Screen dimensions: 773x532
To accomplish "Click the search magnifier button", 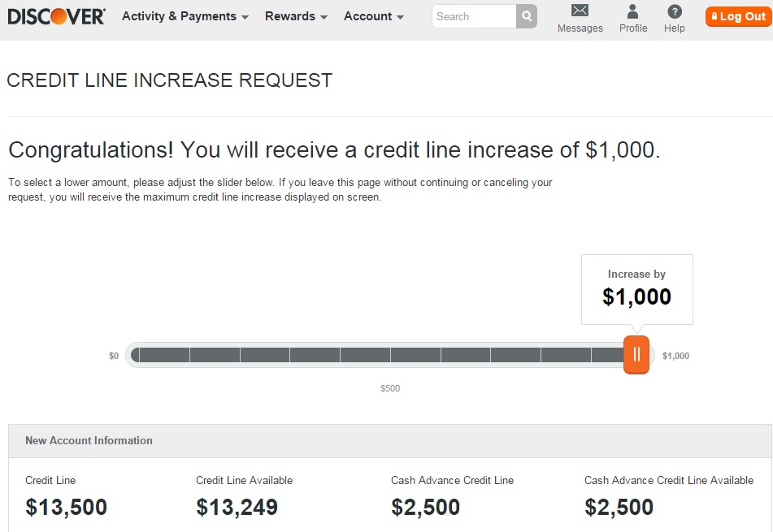I will coord(527,16).
